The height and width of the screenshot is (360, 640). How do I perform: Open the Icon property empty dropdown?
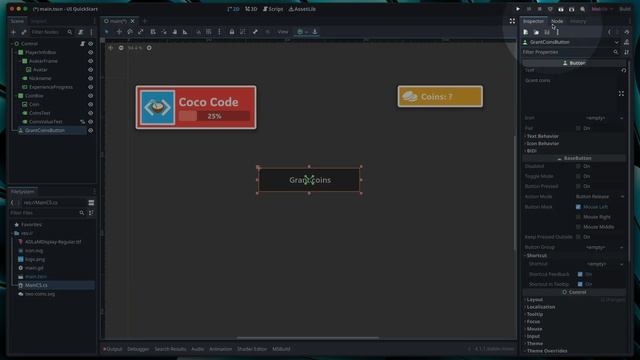pyautogui.click(x=600, y=118)
